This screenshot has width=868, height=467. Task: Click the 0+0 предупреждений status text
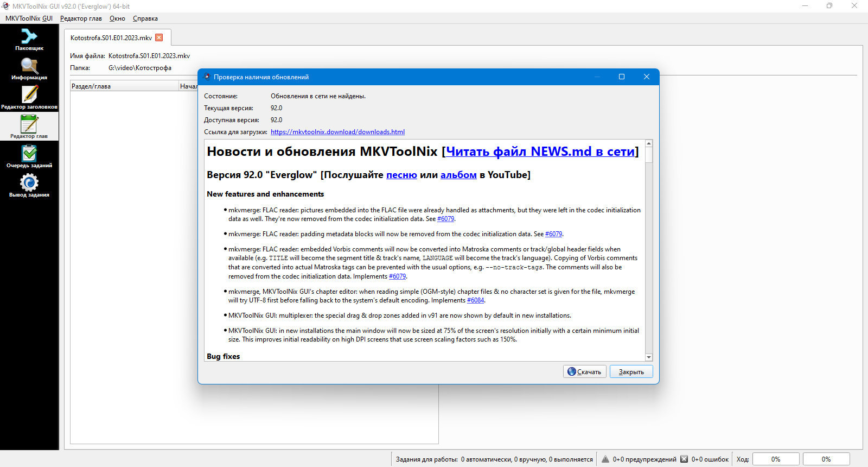644,459
